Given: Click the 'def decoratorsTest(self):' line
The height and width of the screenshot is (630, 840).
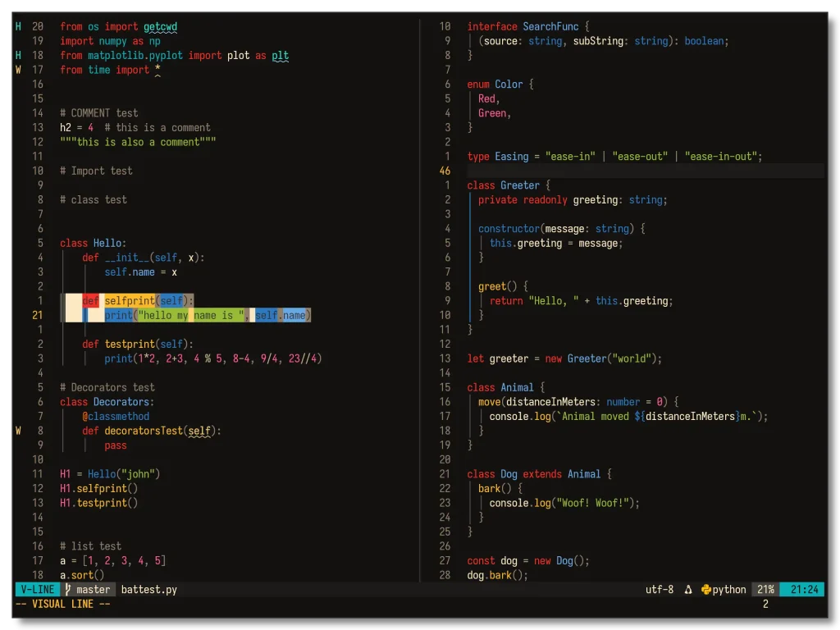Looking at the screenshot, I should (152, 431).
